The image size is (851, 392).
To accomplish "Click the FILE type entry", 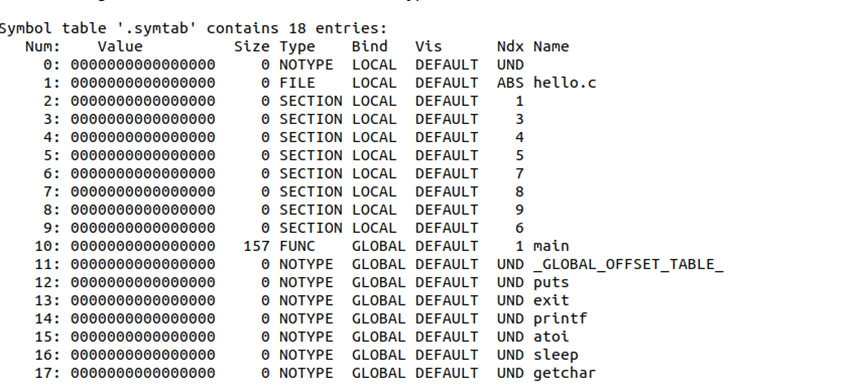I will click(x=297, y=83).
